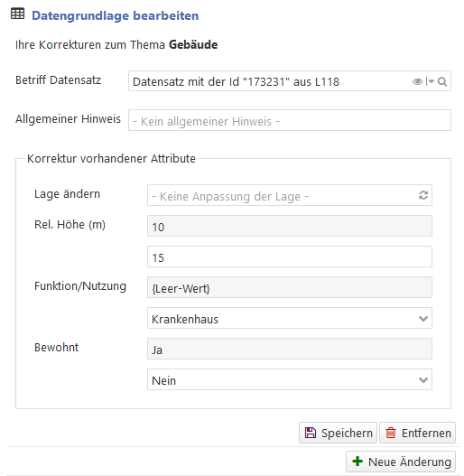Focus the Rel. Höhe field containing 15
464x476 pixels.
290,257
